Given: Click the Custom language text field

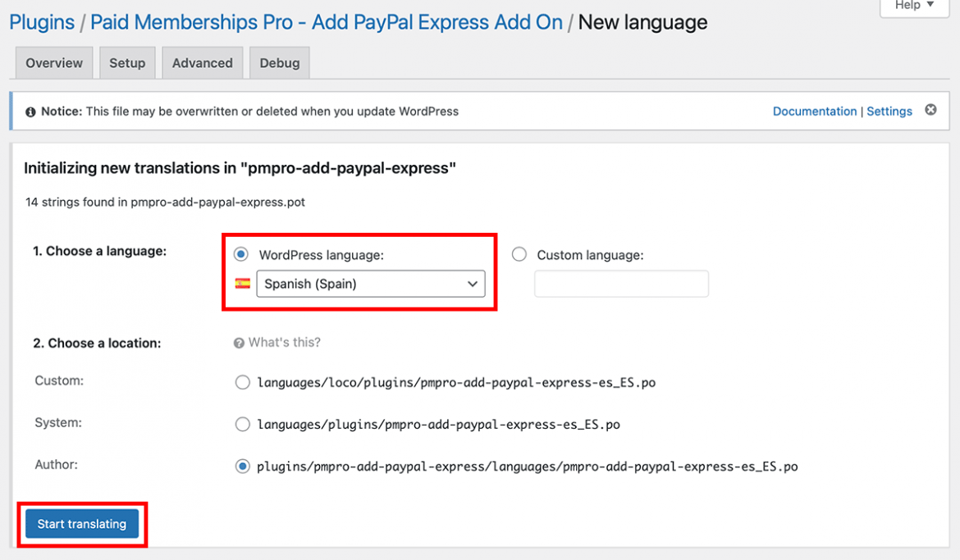Looking at the screenshot, I should coord(621,284).
